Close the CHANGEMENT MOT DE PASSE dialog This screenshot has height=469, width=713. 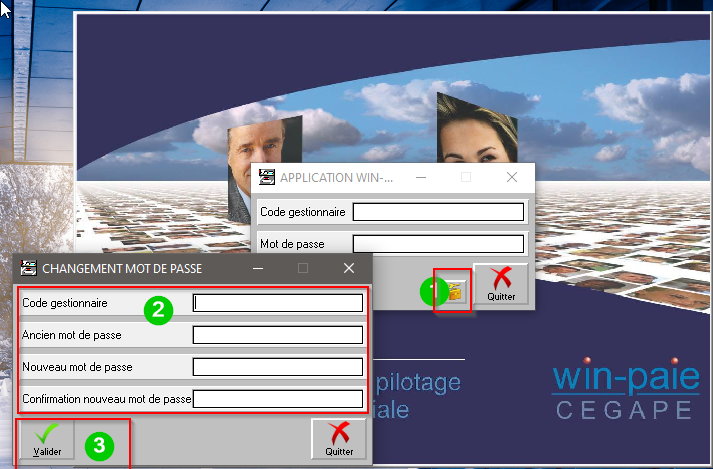(349, 268)
